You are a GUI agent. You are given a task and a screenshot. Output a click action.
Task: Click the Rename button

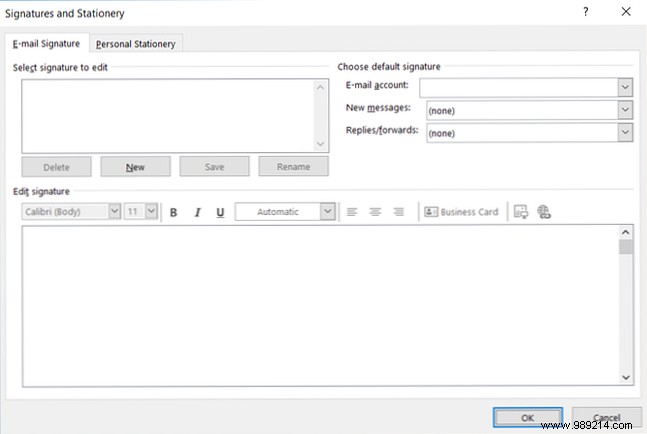(x=293, y=167)
